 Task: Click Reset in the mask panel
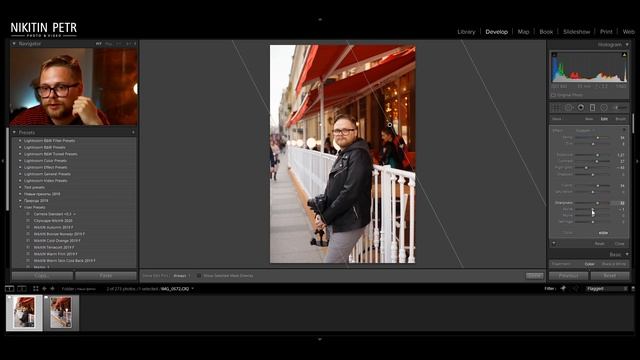tap(599, 244)
